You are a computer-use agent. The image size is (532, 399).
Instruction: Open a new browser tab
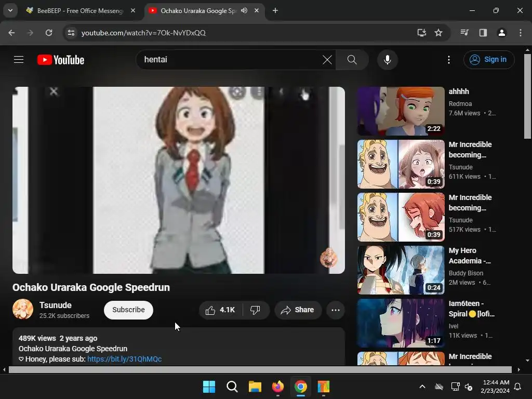pos(275,10)
